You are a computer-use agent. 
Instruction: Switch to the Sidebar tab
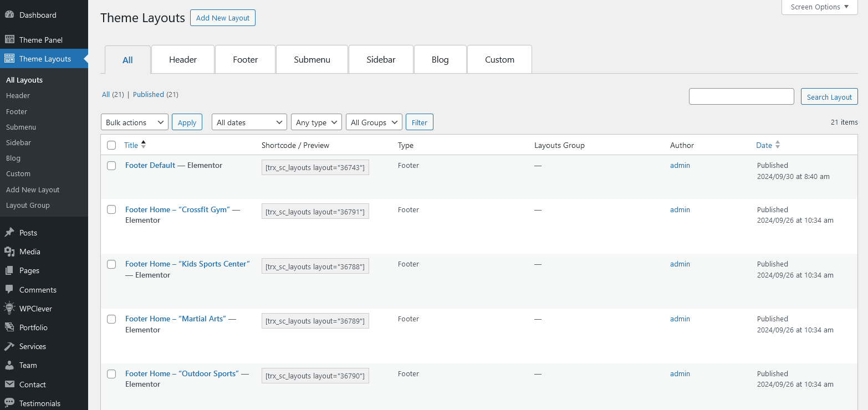pos(381,59)
